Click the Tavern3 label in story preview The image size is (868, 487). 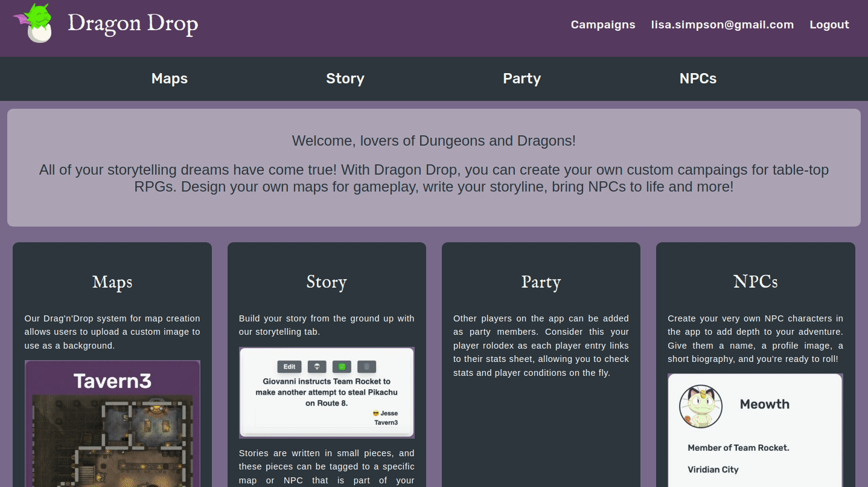(386, 422)
